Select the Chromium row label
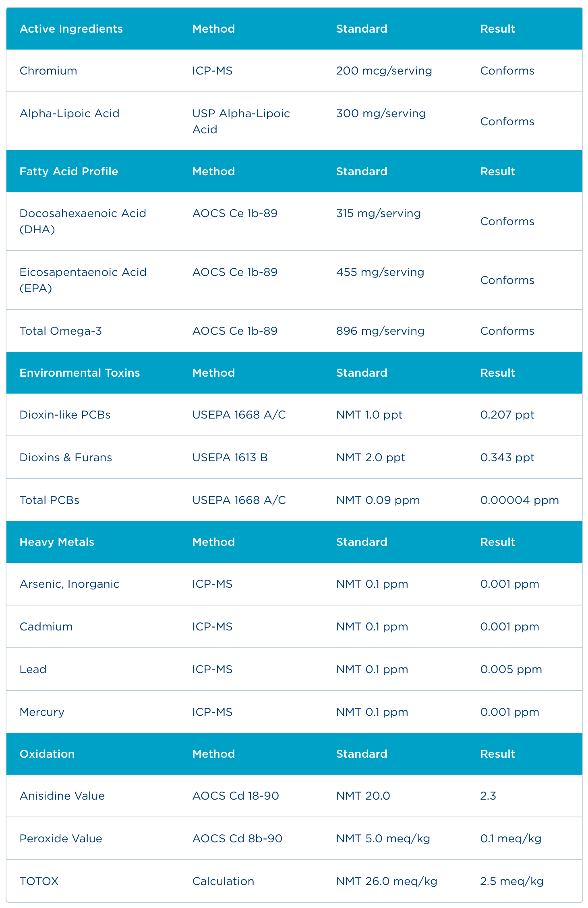This screenshot has height=908, width=588. pyautogui.click(x=48, y=71)
